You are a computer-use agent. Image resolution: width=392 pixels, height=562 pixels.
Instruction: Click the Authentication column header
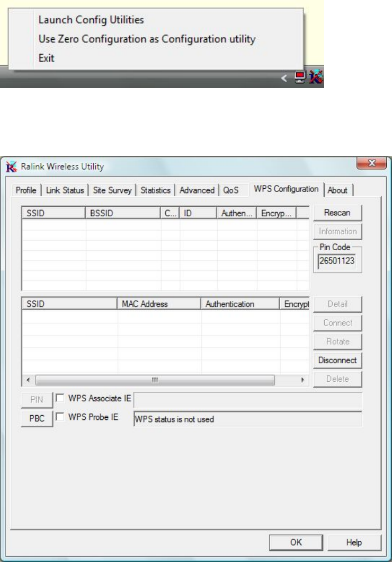pyautogui.click(x=240, y=304)
